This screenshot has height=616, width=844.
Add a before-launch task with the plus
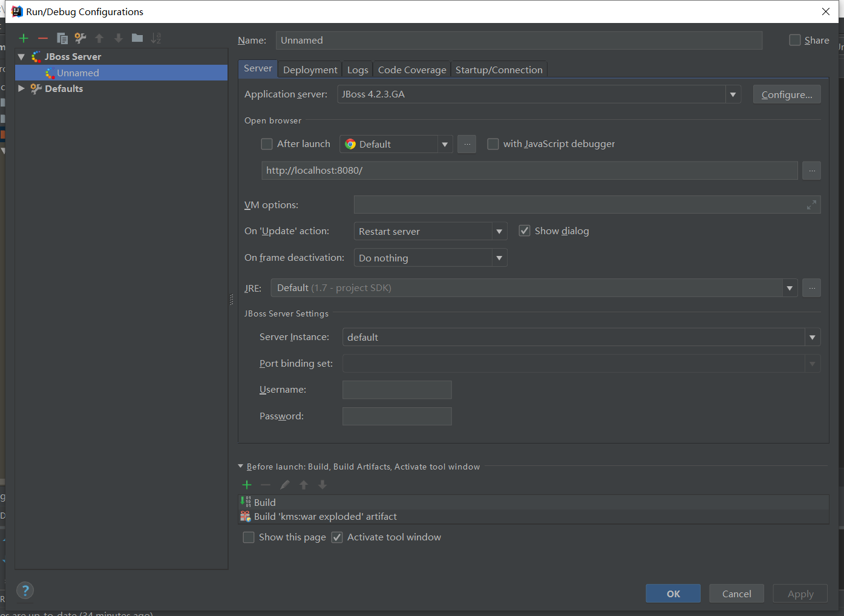click(247, 485)
